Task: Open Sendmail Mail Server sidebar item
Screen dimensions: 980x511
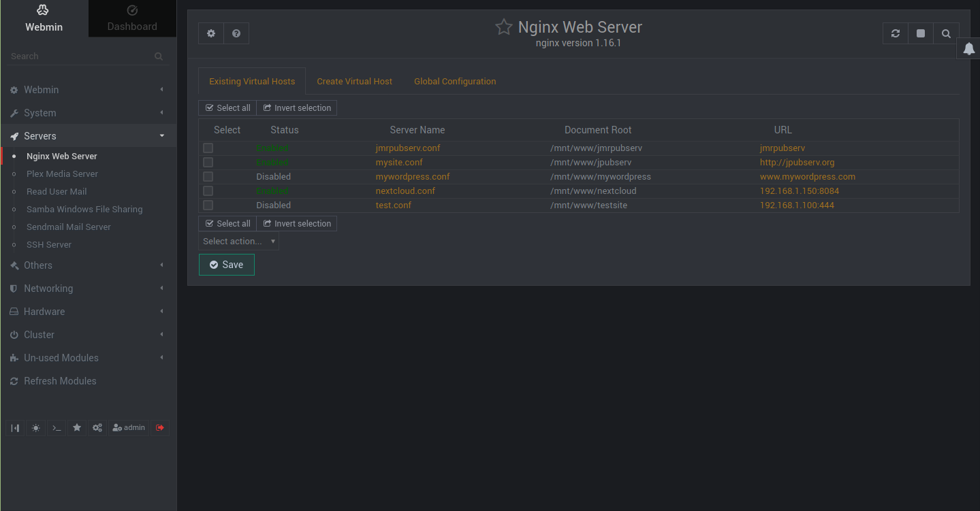Action: tap(68, 227)
